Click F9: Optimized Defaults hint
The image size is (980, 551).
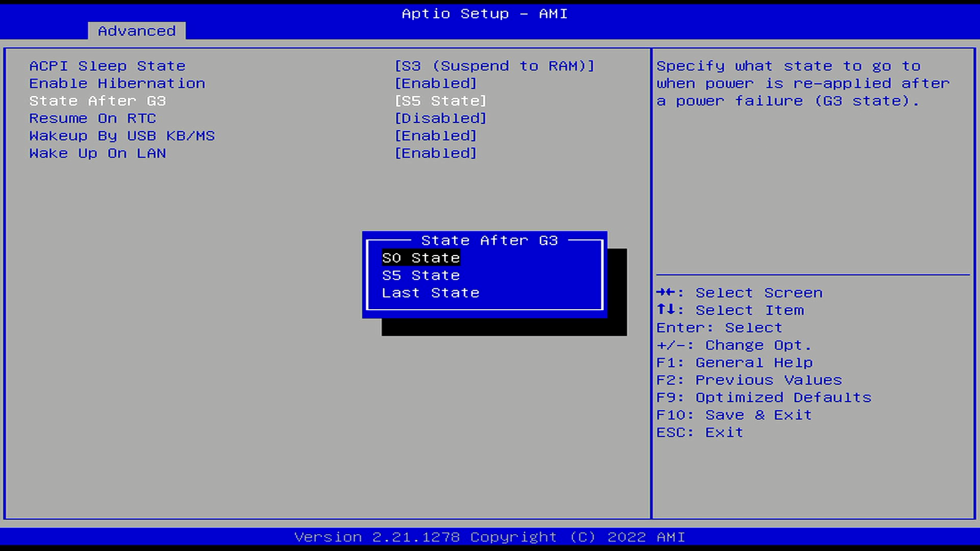(764, 397)
